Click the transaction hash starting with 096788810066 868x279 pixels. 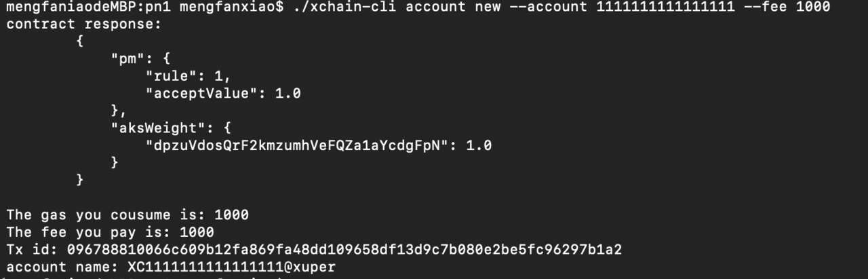pyautogui.click(x=344, y=250)
